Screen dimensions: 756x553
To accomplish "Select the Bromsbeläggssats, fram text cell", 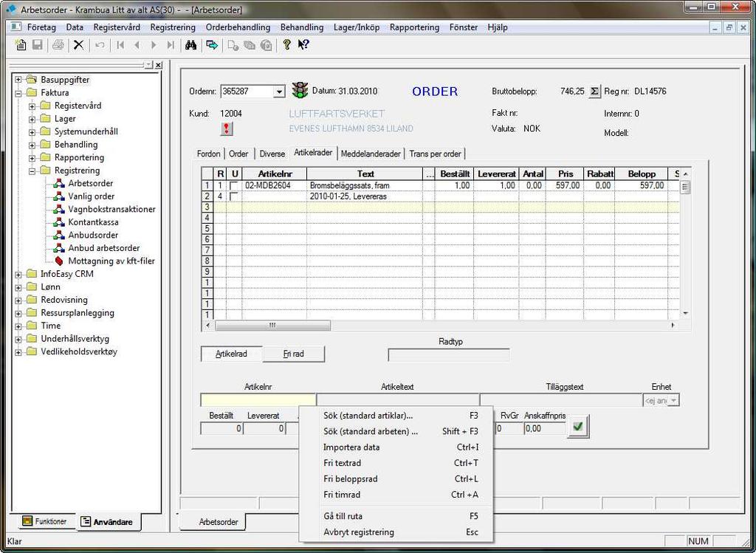I will tap(365, 185).
